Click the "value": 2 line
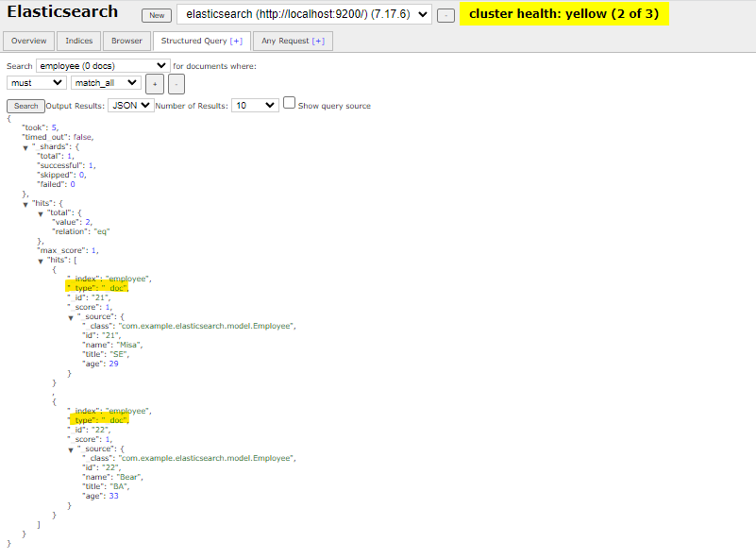 (x=72, y=222)
